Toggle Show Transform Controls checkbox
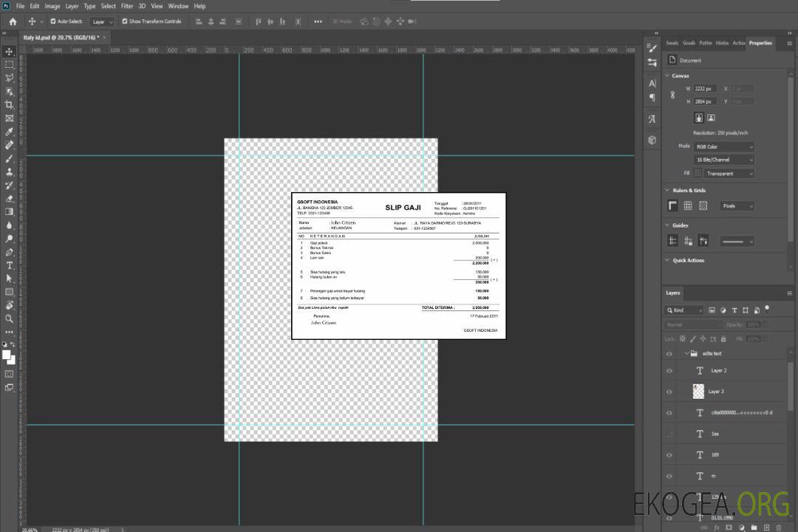The width and height of the screenshot is (798, 532). (x=125, y=21)
